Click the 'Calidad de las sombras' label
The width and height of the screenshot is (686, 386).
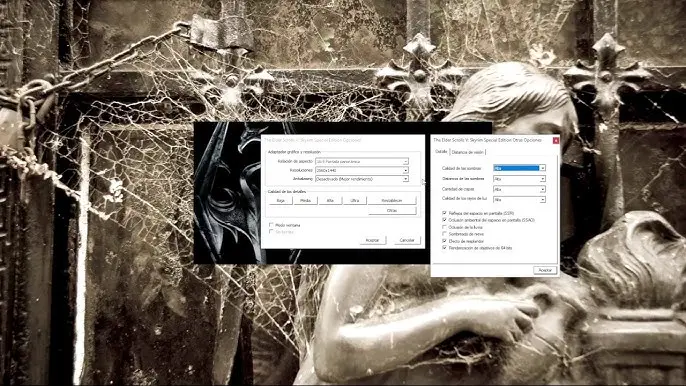[x=462, y=168]
